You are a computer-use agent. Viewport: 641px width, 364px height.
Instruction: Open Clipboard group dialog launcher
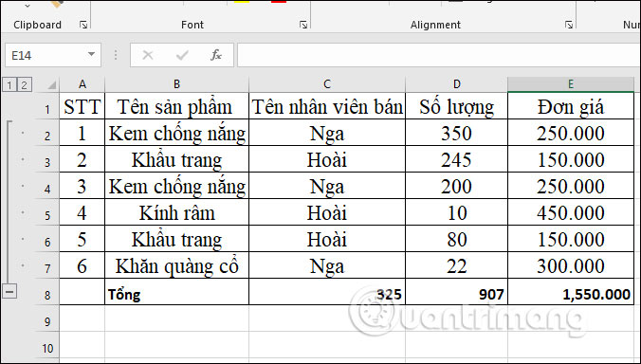click(83, 25)
